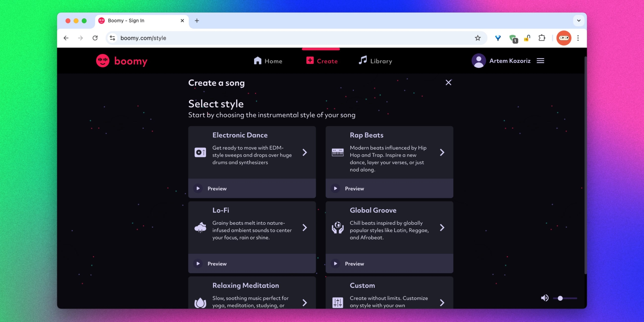Expand the browser tab search dropdown
Viewport: 644px width, 322px height.
pos(579,21)
